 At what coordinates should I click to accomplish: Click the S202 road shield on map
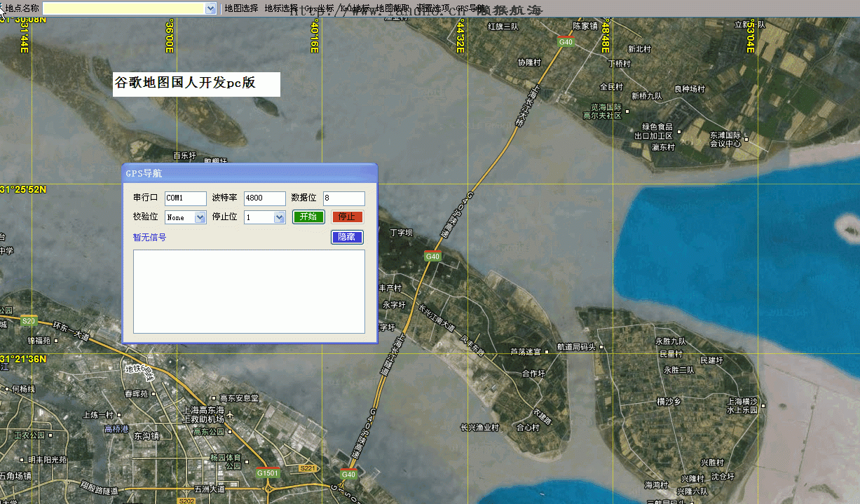point(186,500)
